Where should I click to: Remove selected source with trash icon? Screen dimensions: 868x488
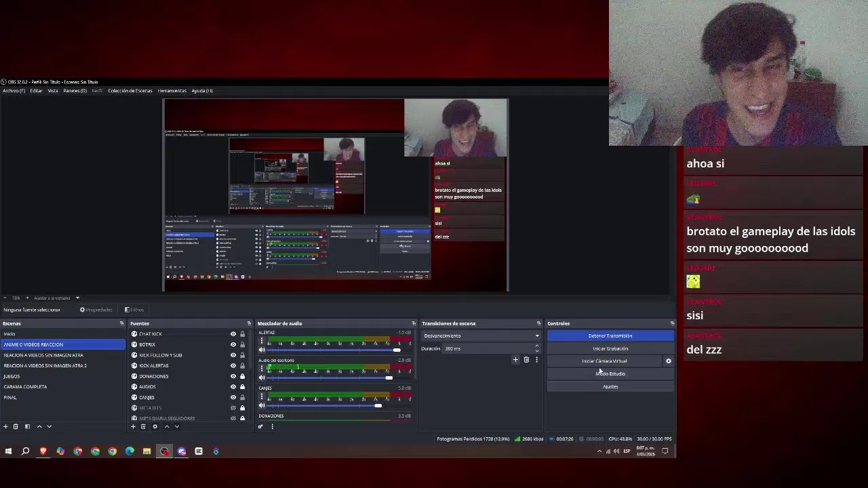(x=143, y=426)
